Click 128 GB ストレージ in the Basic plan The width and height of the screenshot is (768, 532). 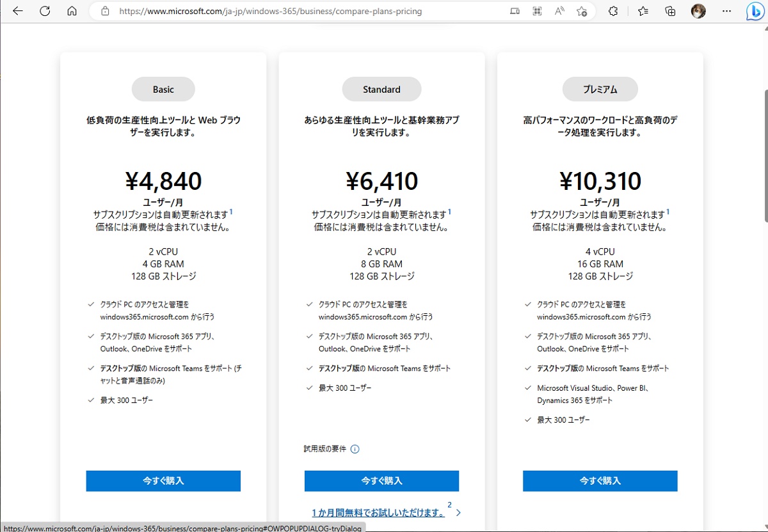point(163,276)
